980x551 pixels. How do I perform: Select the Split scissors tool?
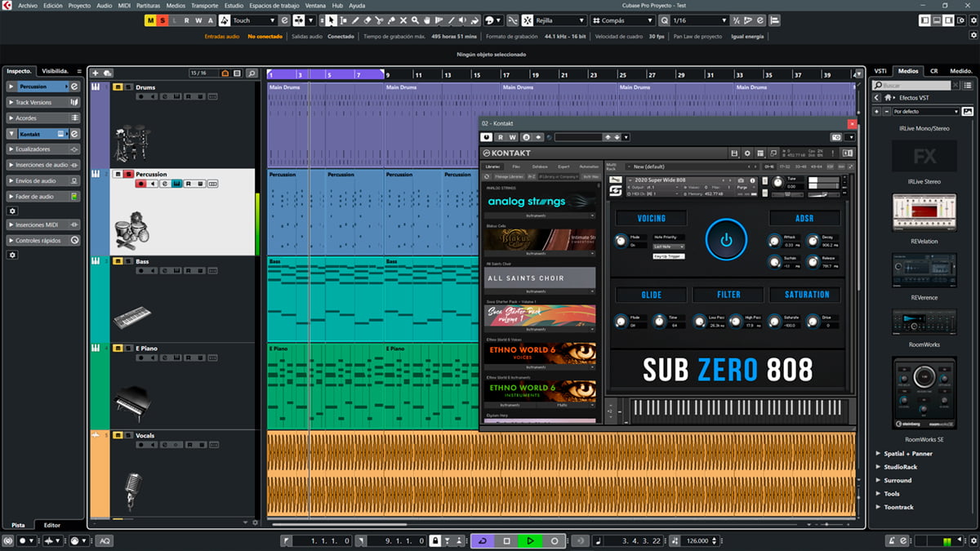(x=379, y=20)
